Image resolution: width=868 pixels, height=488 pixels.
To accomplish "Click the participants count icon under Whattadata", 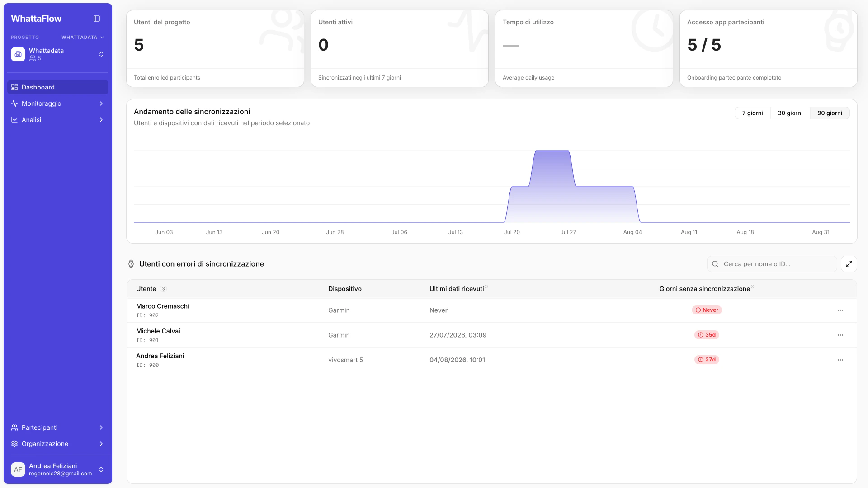I will (33, 58).
